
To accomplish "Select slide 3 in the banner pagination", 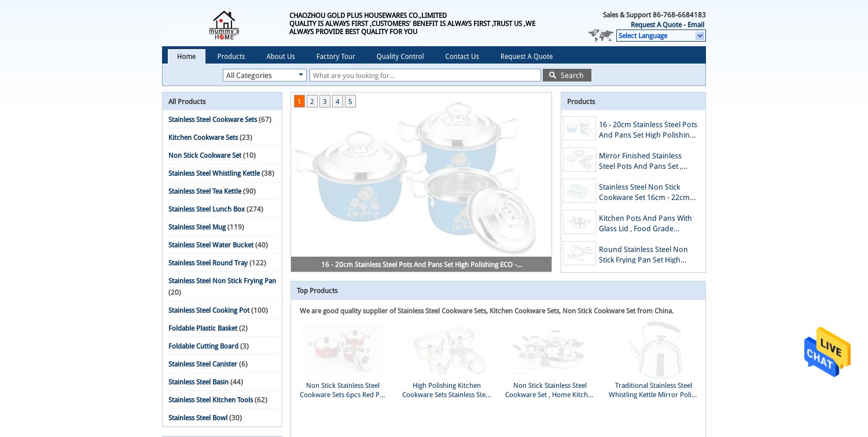I will tap(325, 101).
